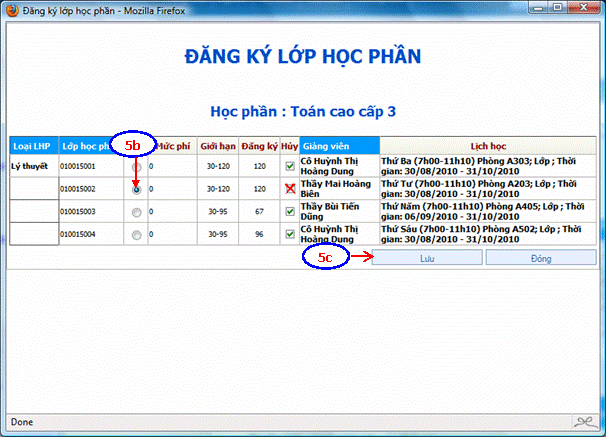Click the Giới hạn column header
The image size is (606, 437).
click(x=216, y=145)
